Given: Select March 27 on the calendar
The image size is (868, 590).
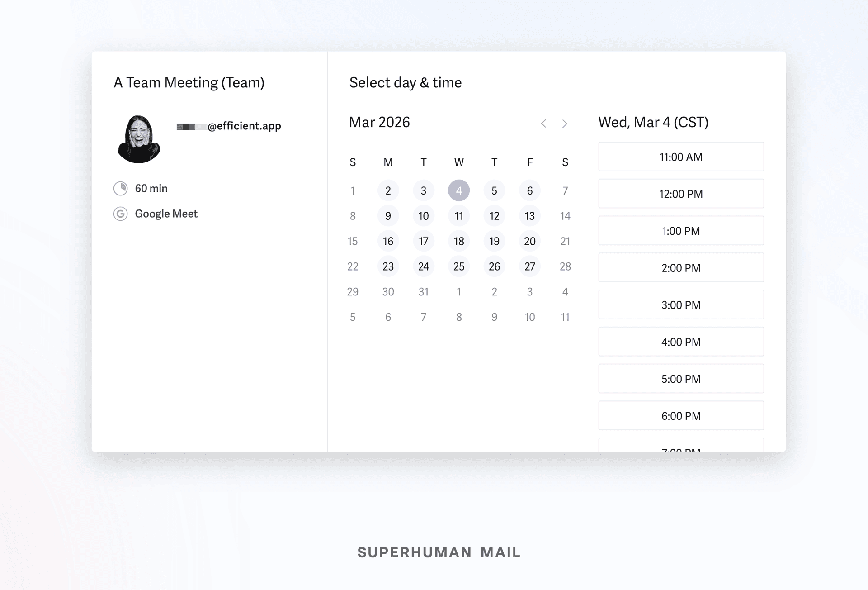Looking at the screenshot, I should click(529, 266).
